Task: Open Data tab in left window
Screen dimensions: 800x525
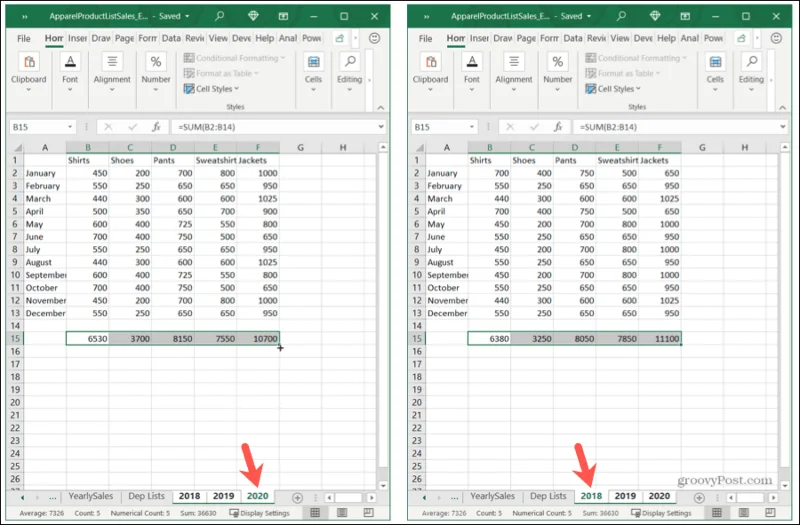Action: tap(171, 38)
